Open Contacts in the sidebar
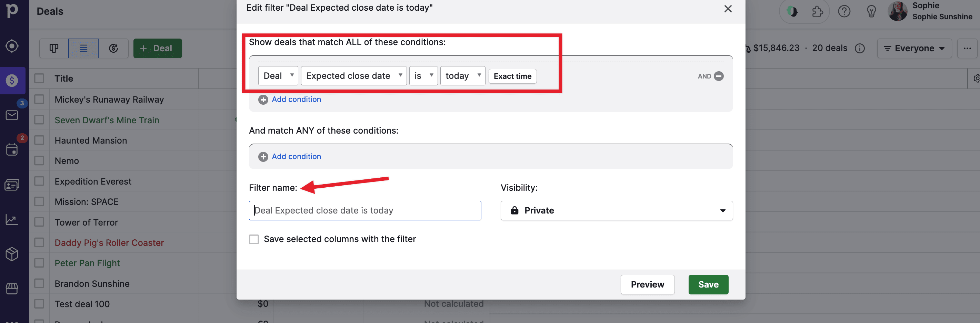 [12, 185]
